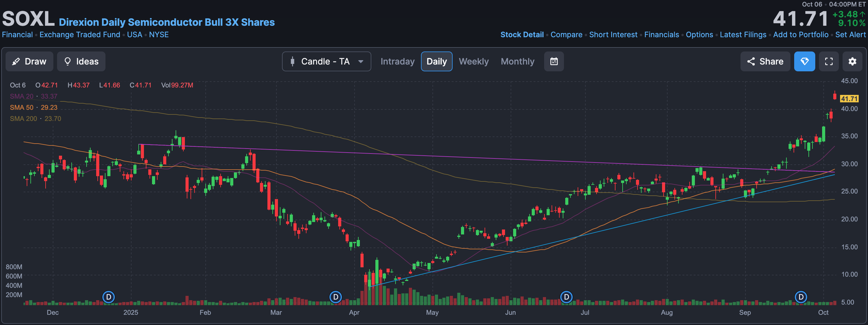Open the Financial sector link
Viewport: 868px width, 325px height.
coord(17,35)
